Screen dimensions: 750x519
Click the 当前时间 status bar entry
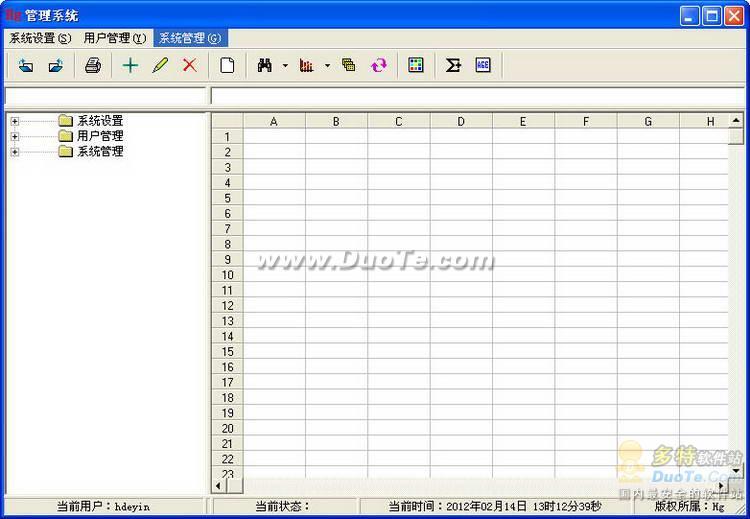pyautogui.click(x=494, y=507)
